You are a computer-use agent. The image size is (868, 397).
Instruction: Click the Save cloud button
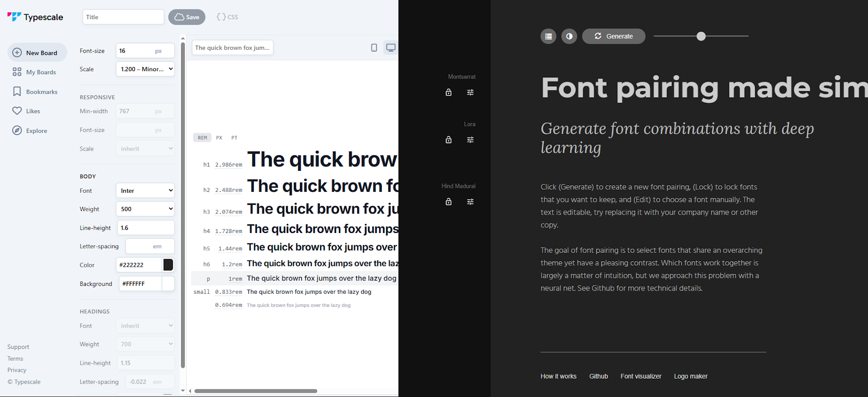187,17
